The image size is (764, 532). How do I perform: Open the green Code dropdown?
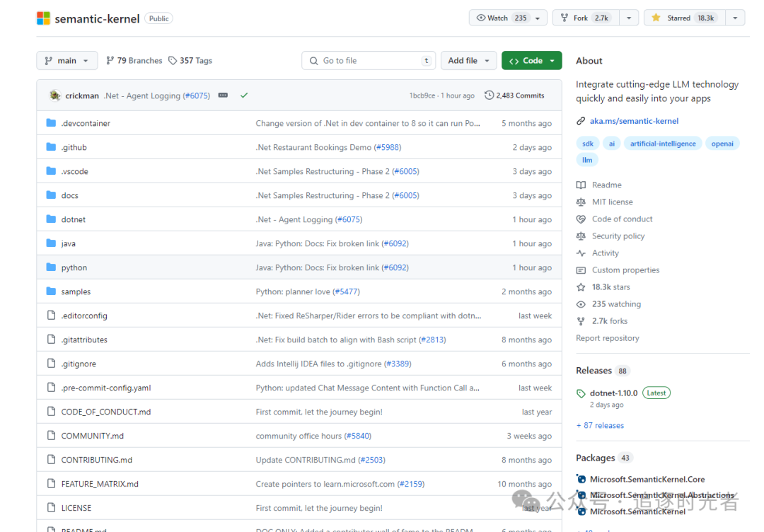click(531, 60)
